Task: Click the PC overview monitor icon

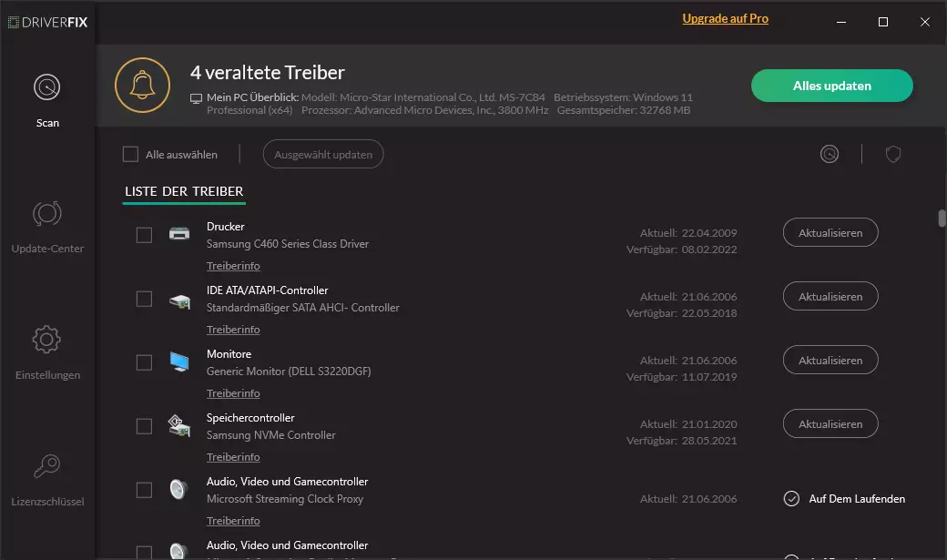Action: 197,98
